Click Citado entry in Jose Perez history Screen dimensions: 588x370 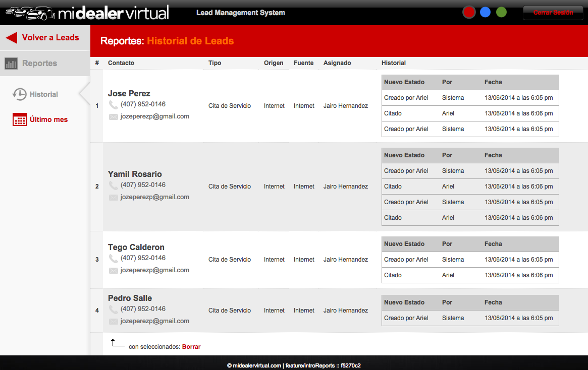[393, 113]
